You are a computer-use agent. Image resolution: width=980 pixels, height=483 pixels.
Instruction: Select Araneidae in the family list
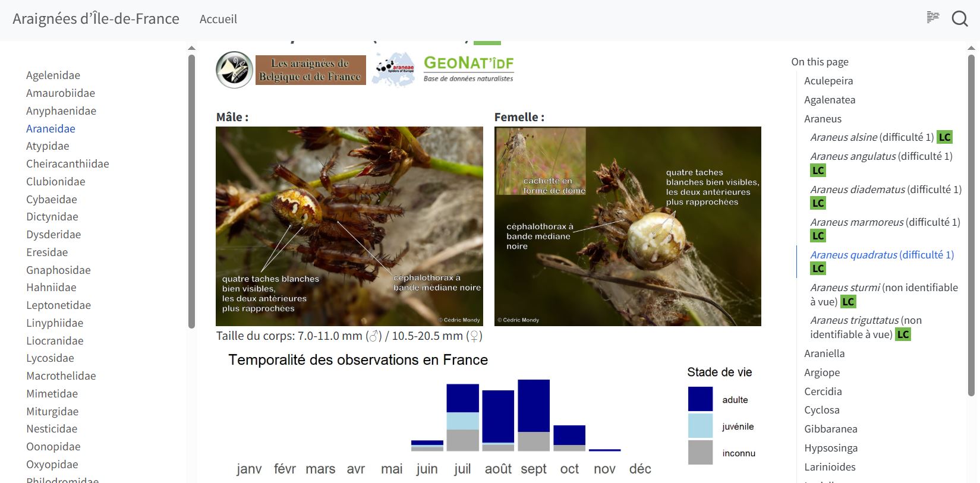(x=51, y=128)
